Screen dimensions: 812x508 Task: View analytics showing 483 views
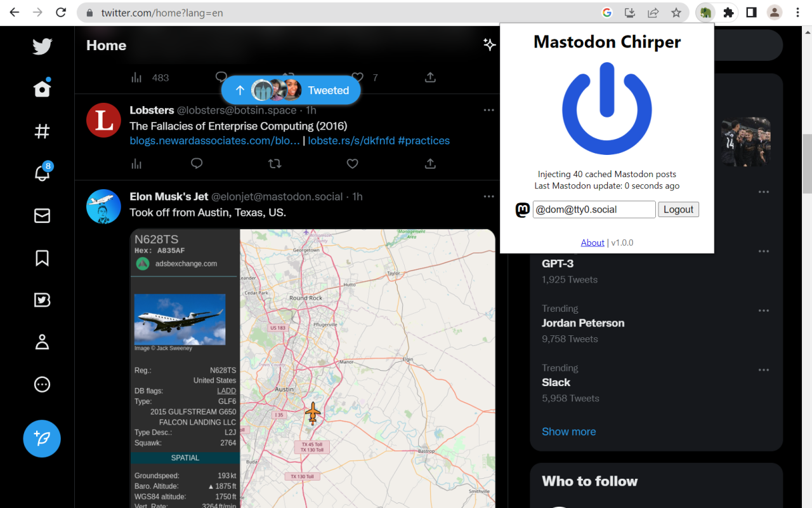(x=150, y=77)
